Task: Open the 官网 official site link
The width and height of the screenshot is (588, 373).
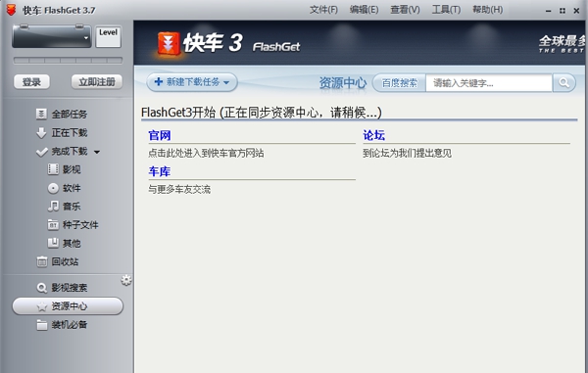Action: pos(160,135)
